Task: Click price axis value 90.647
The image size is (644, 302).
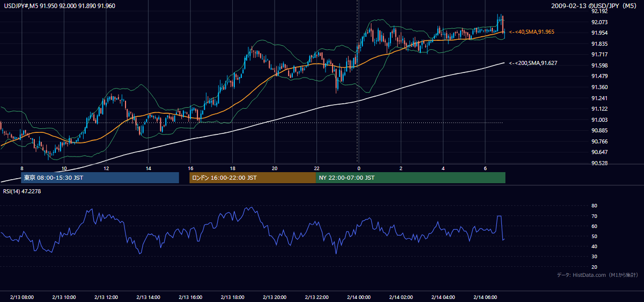Action: point(600,152)
